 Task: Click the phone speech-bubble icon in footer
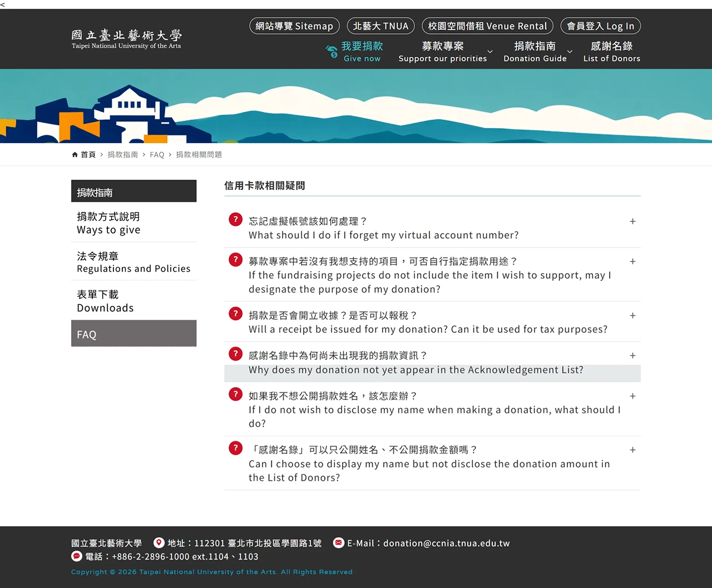click(77, 556)
